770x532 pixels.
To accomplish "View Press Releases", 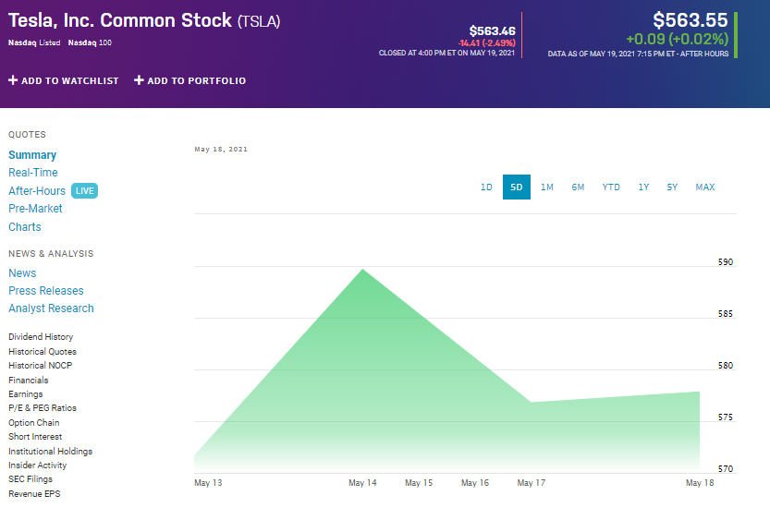I will (46, 291).
